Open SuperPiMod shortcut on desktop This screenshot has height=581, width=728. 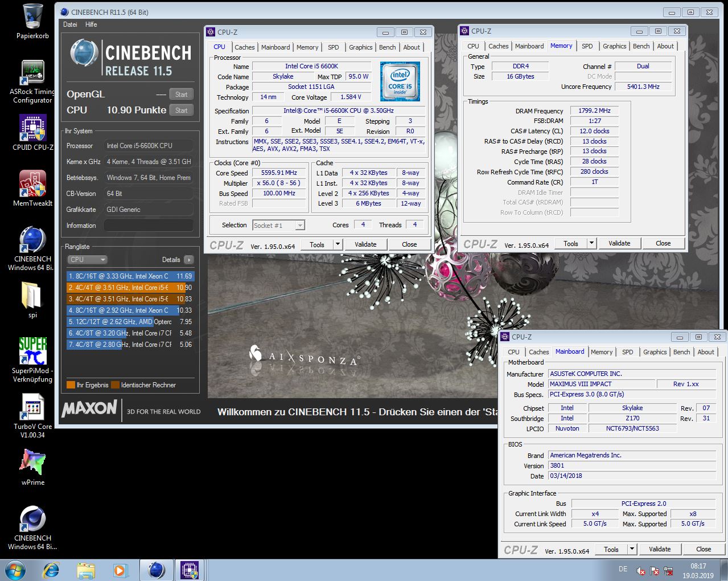[32, 359]
